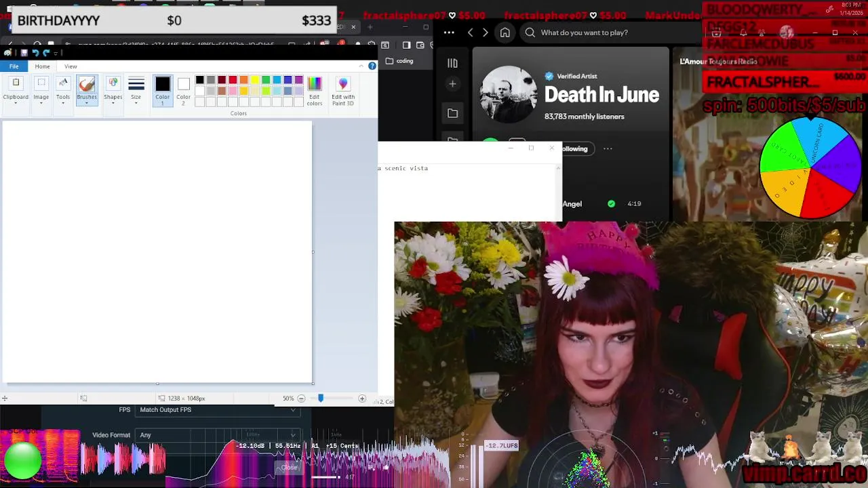Click the 83,783 monthly listeners text

click(x=585, y=117)
